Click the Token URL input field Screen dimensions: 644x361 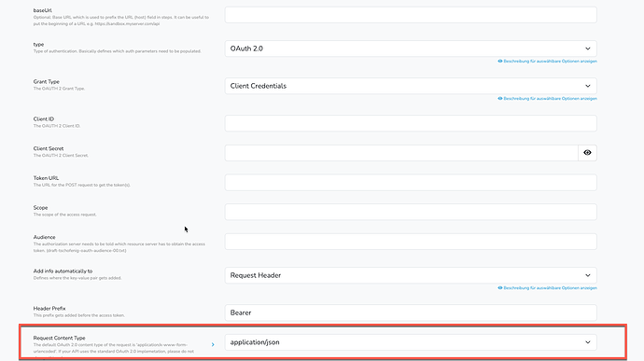411,182
